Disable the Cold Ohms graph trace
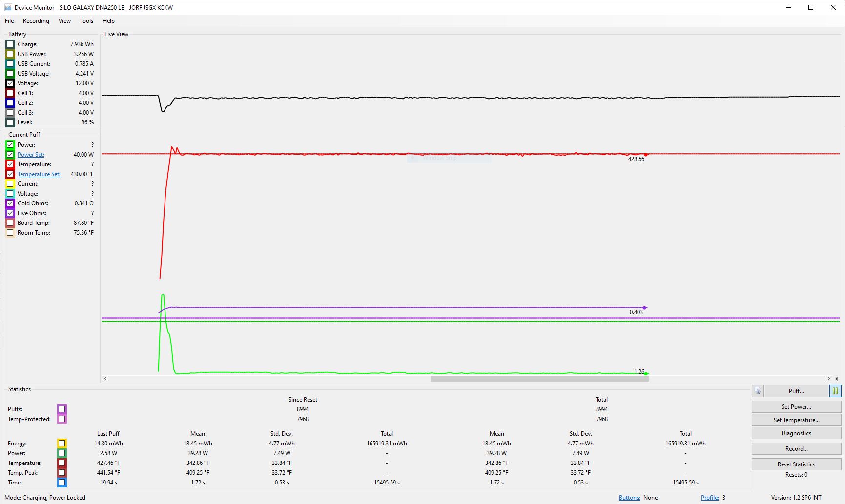 click(10, 203)
